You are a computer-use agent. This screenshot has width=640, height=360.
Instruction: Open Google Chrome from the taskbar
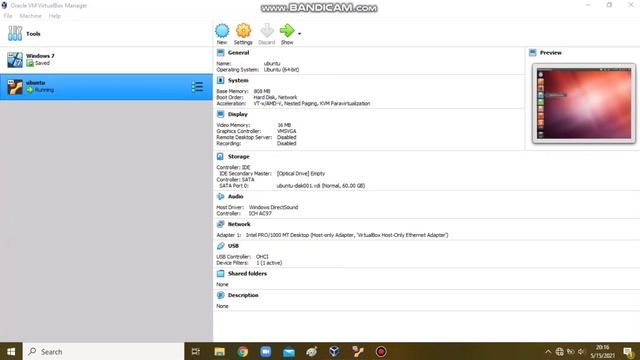click(243, 351)
